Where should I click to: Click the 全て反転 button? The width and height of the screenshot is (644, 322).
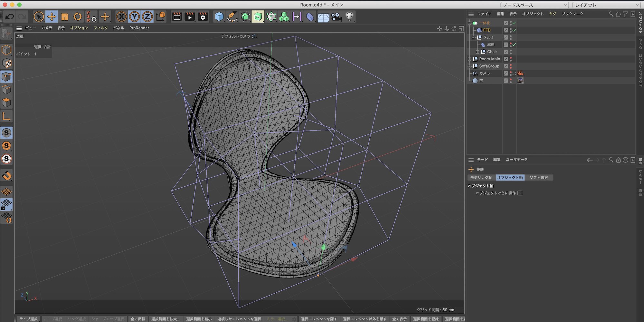(137, 319)
